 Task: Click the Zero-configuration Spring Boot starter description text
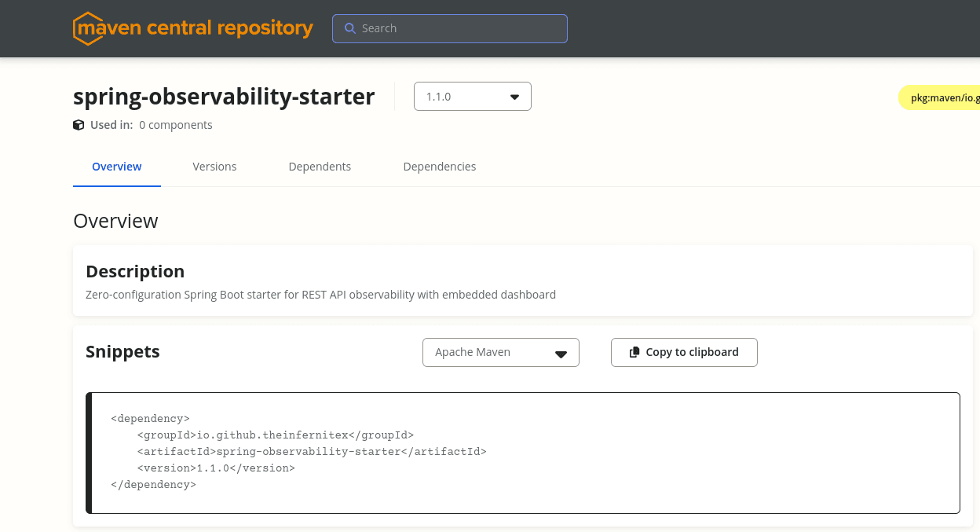[320, 295]
